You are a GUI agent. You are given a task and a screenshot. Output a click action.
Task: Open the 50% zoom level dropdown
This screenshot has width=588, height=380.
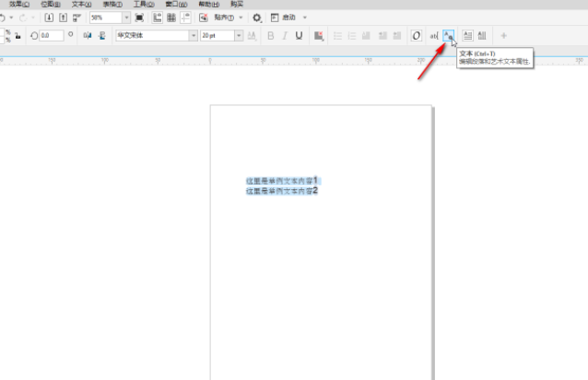point(126,18)
